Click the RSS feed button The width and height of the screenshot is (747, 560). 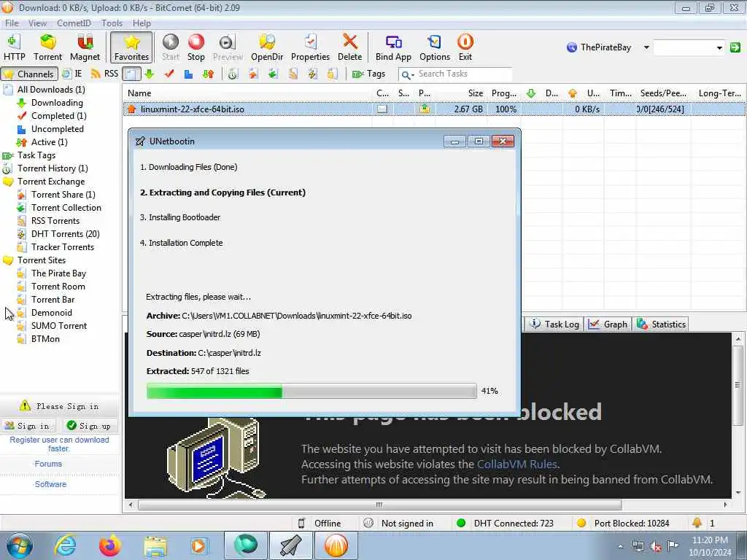[104, 74]
